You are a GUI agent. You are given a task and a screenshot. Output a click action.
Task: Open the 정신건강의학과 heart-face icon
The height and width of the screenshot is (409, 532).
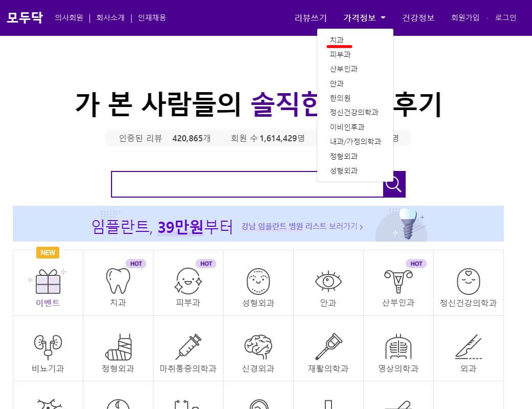click(x=469, y=281)
